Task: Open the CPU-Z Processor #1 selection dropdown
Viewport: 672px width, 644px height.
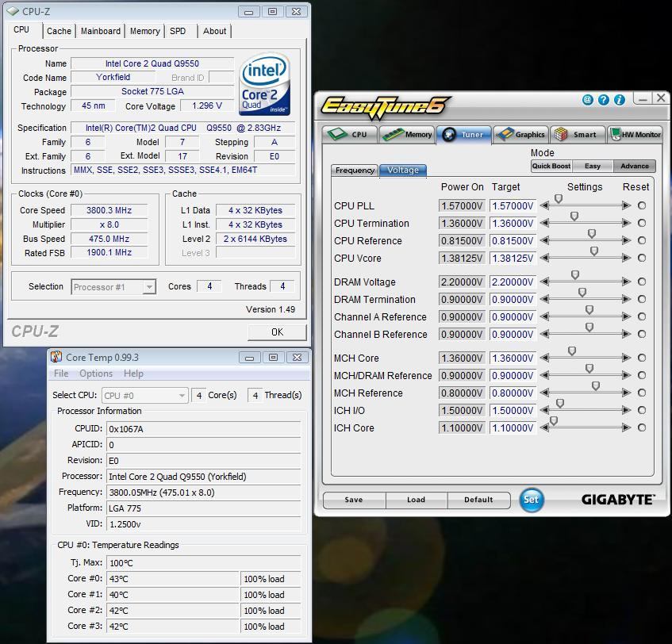Action: [113, 286]
